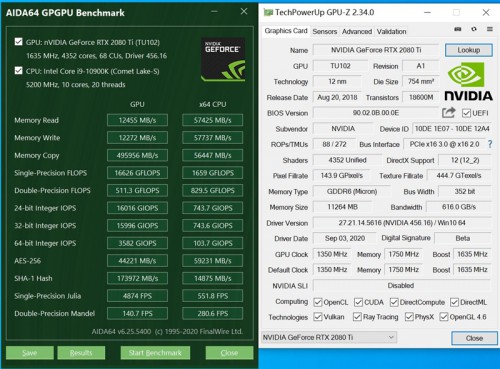Screen dimensions: 500x369
Task: Click the NVIDIA logo in GPU-Z
Action: point(468,82)
